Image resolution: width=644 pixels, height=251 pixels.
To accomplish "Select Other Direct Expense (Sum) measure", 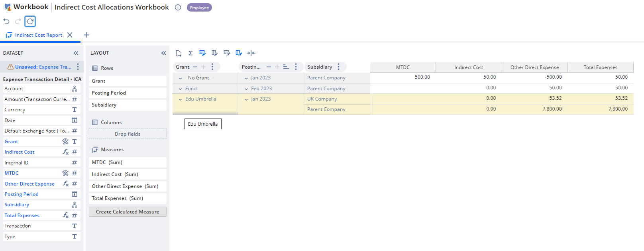I will (128, 186).
